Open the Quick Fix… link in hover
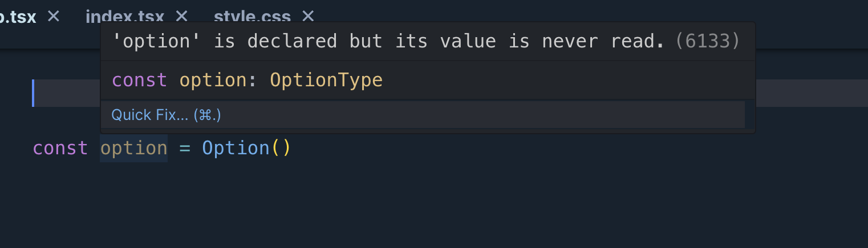 [x=166, y=115]
